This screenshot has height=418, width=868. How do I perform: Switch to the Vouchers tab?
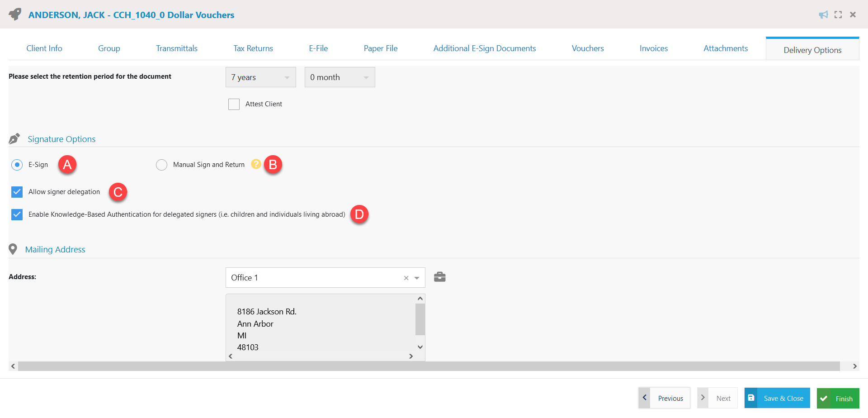[x=587, y=48]
